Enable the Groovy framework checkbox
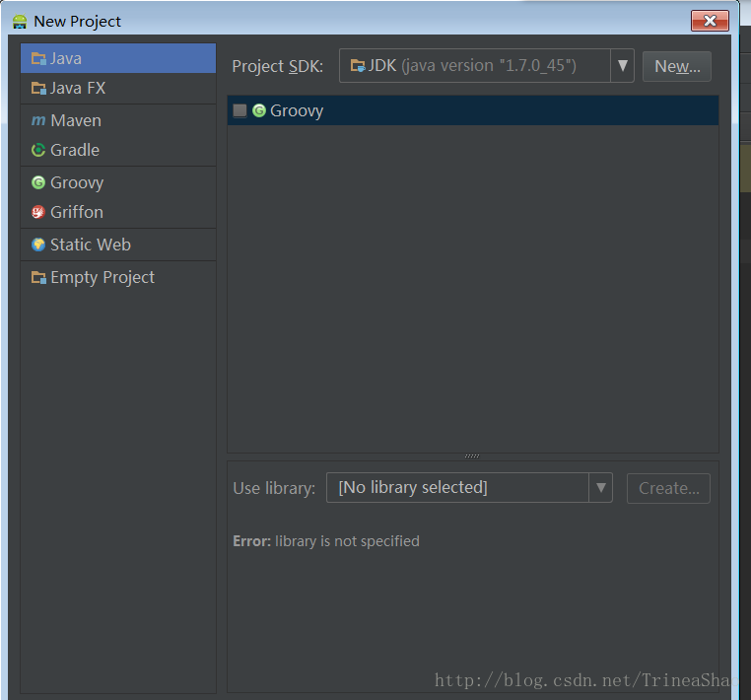The image size is (751, 700). click(x=239, y=110)
